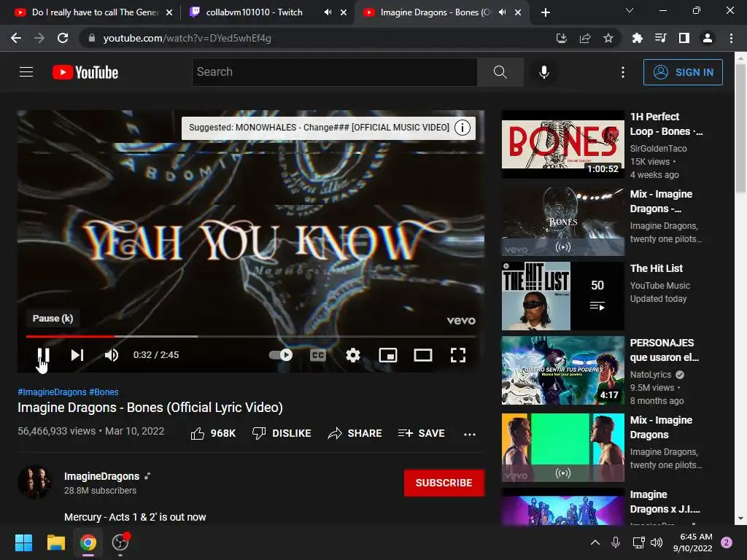
Task: Open Mix - Imagine Dragons Bones thumbnail
Action: [562, 222]
